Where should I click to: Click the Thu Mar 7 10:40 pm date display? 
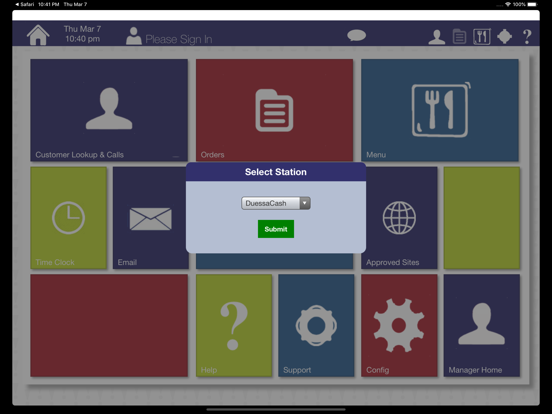(82, 34)
